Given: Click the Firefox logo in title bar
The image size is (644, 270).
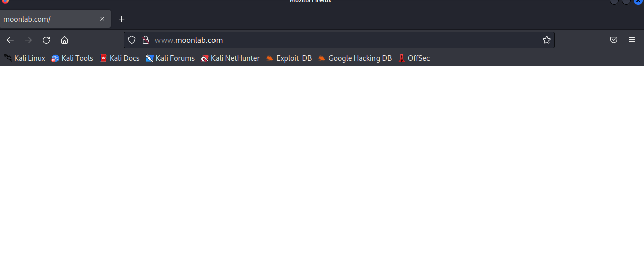Looking at the screenshot, I should (5, 2).
